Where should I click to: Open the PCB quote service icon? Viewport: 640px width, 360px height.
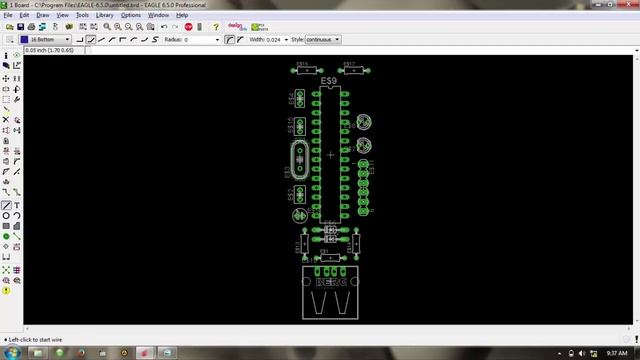[260, 27]
